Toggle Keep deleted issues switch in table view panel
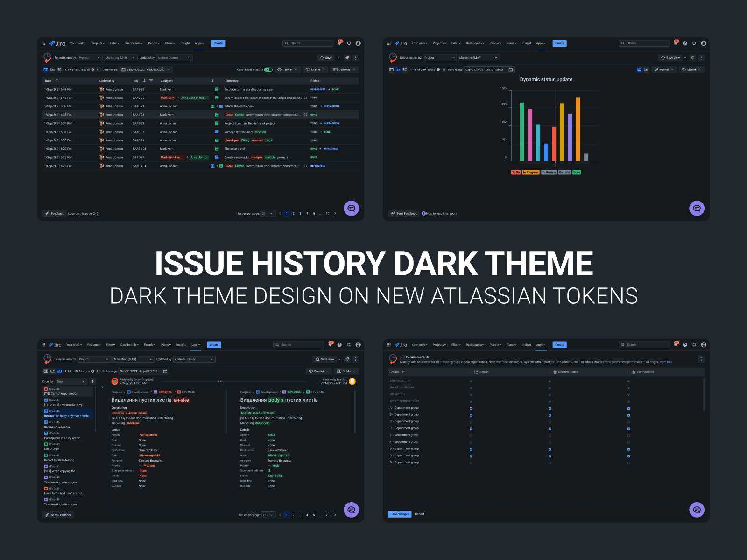The height and width of the screenshot is (560, 747). (268, 70)
